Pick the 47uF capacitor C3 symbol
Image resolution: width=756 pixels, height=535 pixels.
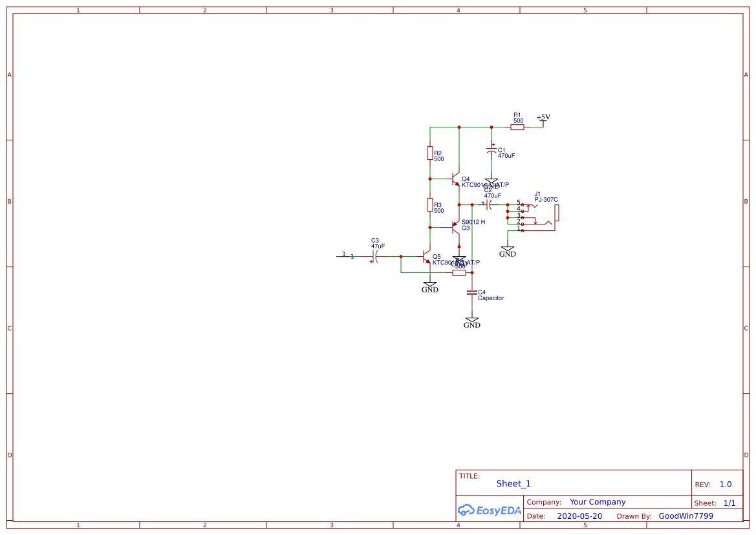click(x=375, y=257)
